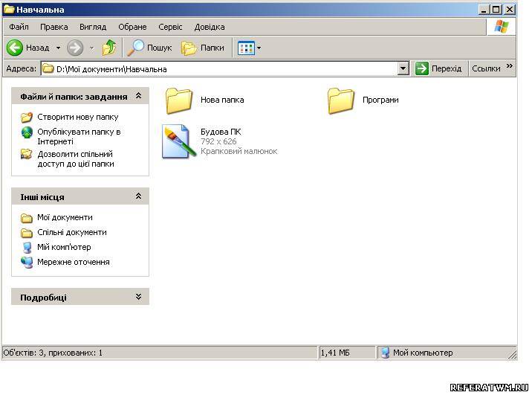Click the Опублікувати папку globe icon
The image size is (532, 395).
point(27,132)
